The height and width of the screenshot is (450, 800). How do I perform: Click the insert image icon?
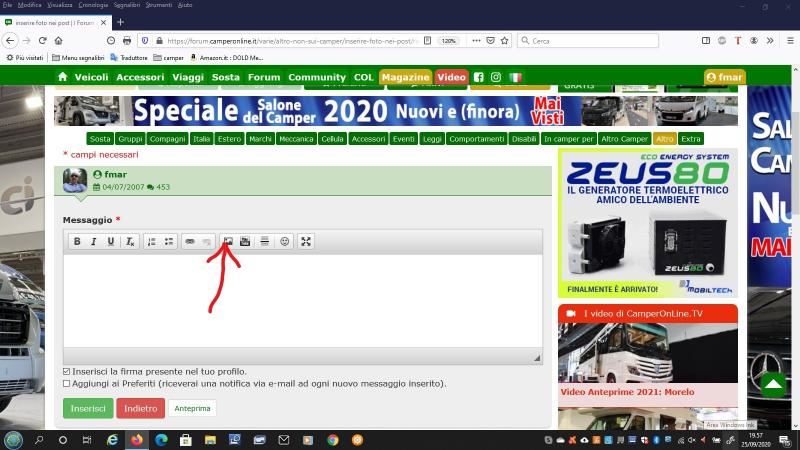[228, 241]
